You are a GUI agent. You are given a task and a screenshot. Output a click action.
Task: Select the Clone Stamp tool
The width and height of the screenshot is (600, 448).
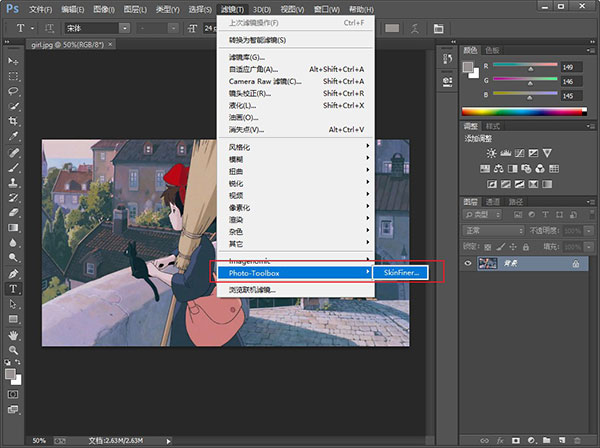13,182
